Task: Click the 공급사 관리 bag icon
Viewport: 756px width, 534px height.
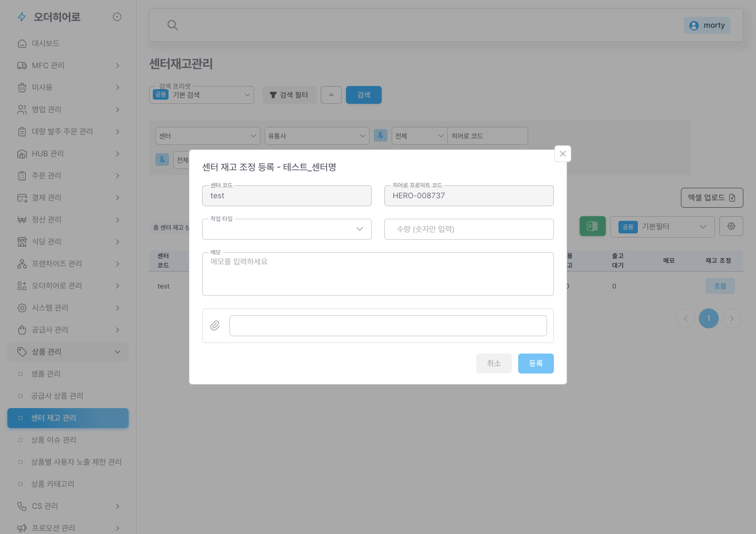Action: (x=22, y=330)
